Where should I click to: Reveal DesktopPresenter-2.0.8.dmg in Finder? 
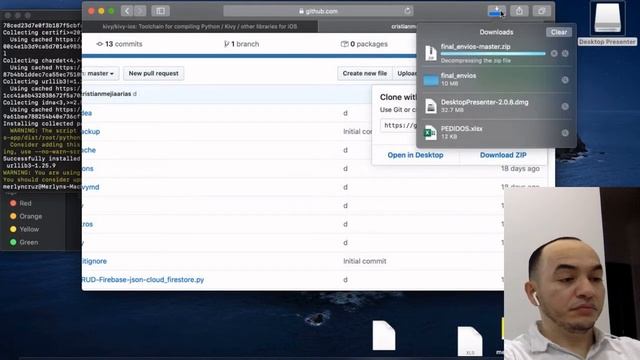[565, 107]
